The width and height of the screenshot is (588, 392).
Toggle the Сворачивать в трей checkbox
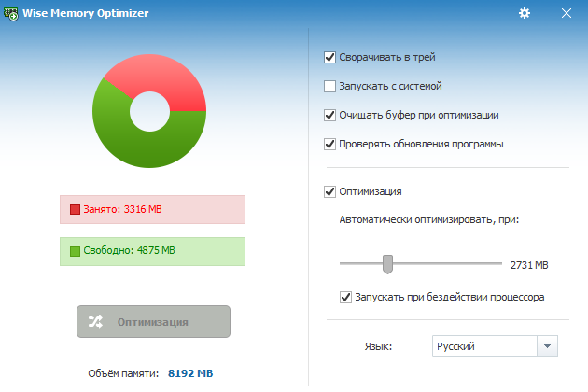pyautogui.click(x=329, y=57)
